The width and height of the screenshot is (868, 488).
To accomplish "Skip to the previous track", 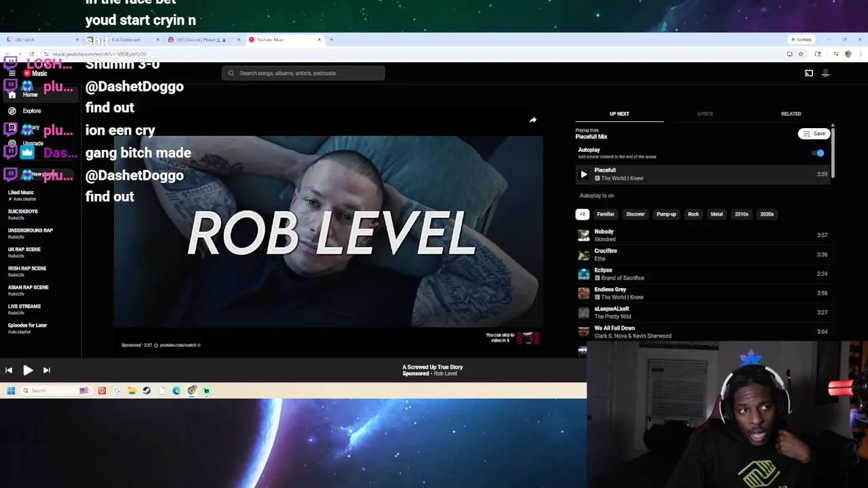I will click(x=9, y=370).
